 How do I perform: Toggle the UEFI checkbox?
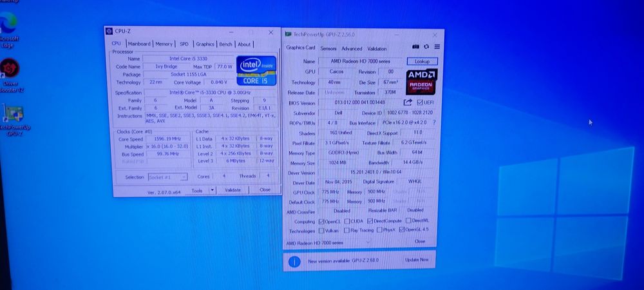pos(420,102)
